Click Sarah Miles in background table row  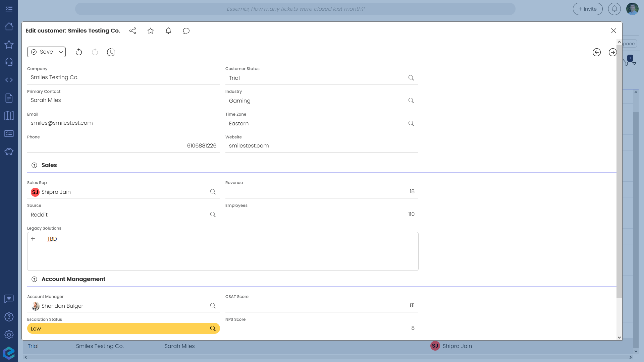click(x=179, y=346)
